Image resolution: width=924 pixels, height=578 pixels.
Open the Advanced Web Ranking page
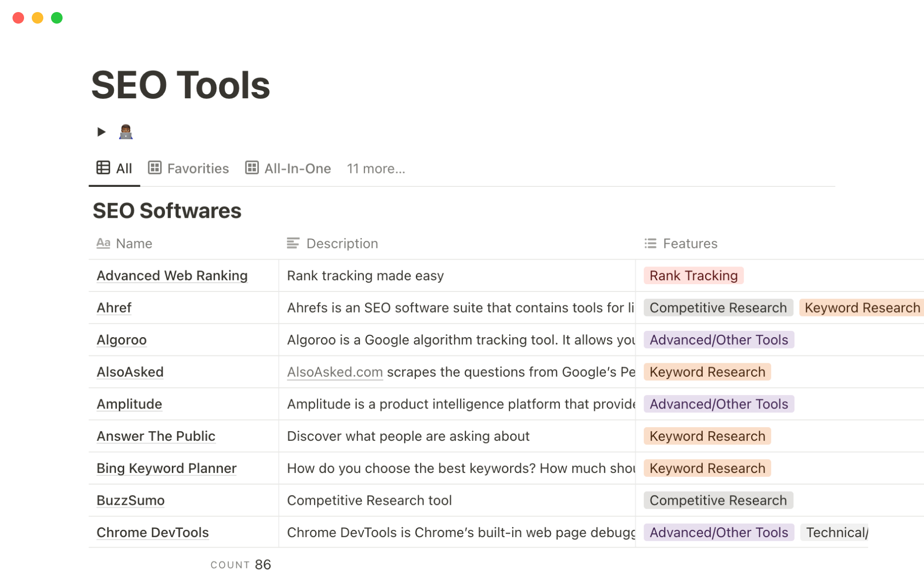(x=172, y=276)
